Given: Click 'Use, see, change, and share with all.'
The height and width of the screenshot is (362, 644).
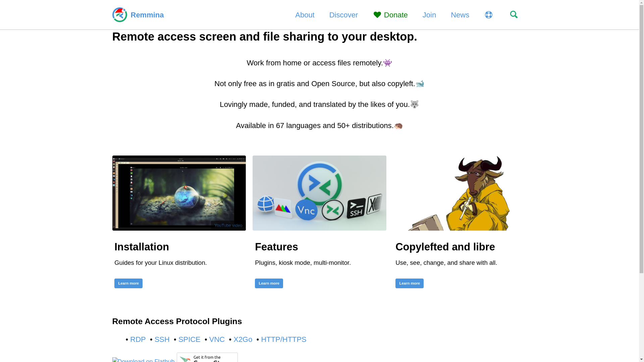Looking at the screenshot, I should point(446,263).
